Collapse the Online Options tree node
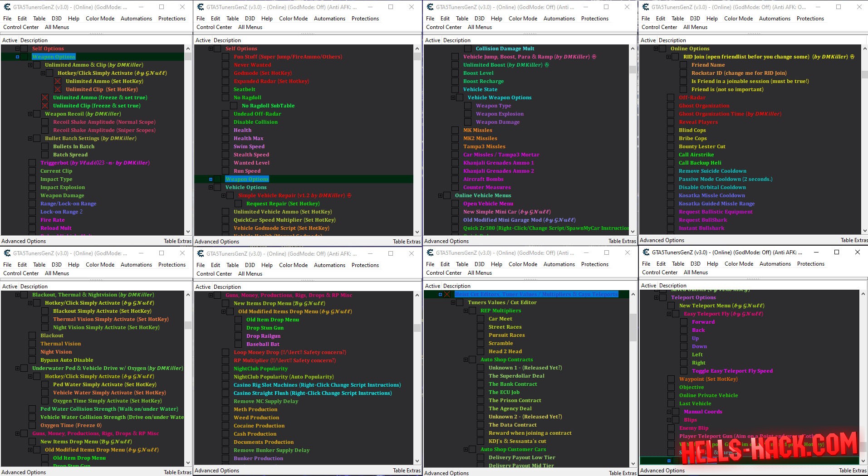Viewport: 868px width, 476px height. coord(656,49)
